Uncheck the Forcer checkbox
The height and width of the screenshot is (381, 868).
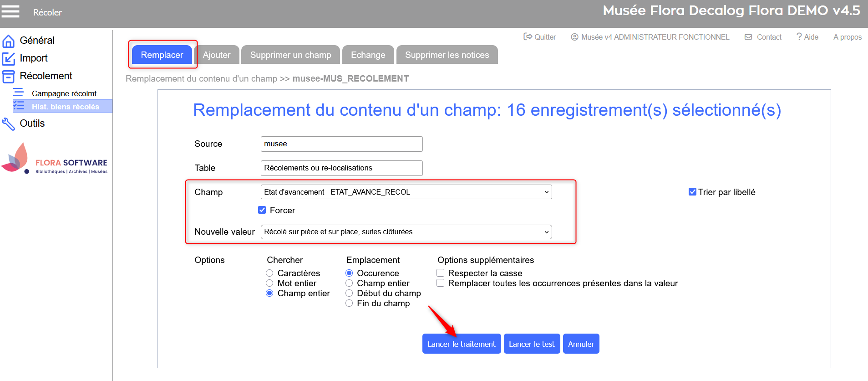(262, 210)
